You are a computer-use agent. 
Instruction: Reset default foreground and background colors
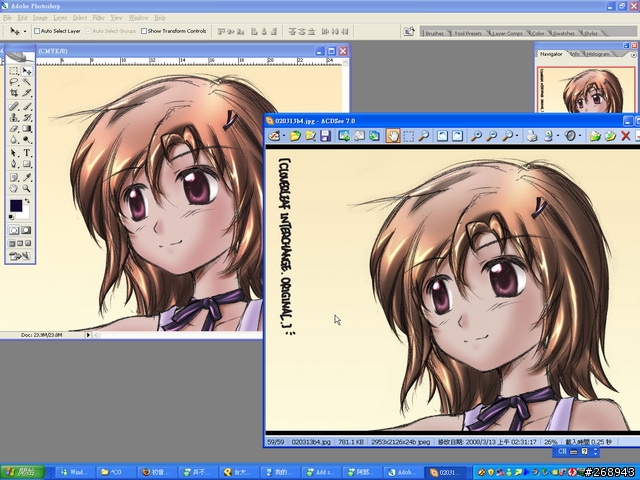point(11,217)
